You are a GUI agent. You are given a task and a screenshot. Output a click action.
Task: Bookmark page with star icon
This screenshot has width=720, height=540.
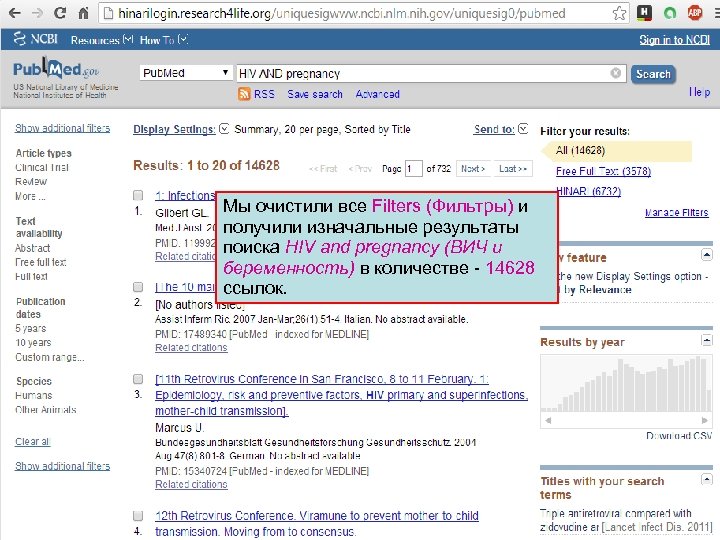[619, 13]
